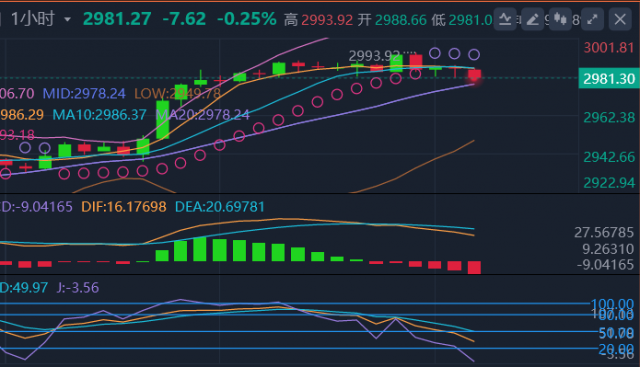Click the tall green breakout candle
The image size is (640, 367).
[x=162, y=119]
